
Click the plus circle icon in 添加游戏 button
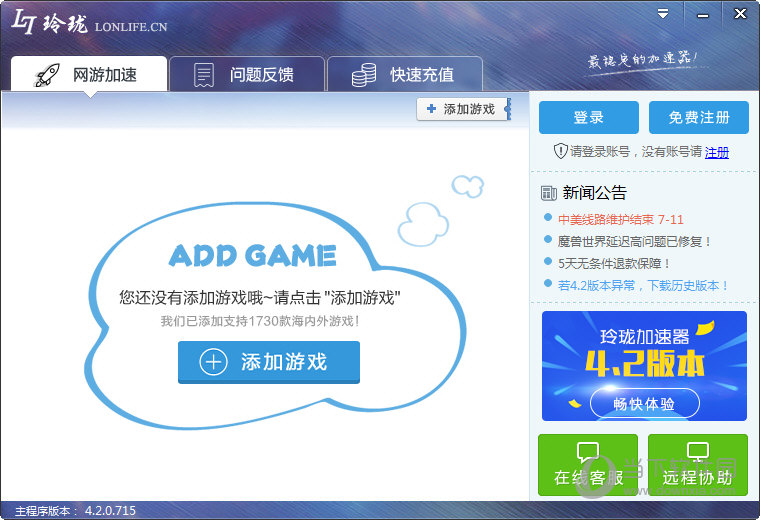point(213,362)
